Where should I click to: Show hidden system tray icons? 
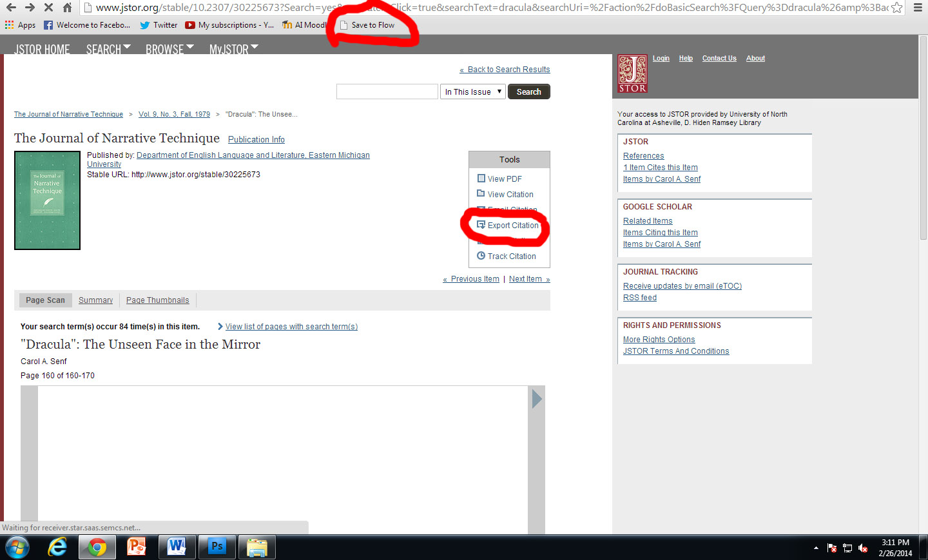(x=816, y=548)
